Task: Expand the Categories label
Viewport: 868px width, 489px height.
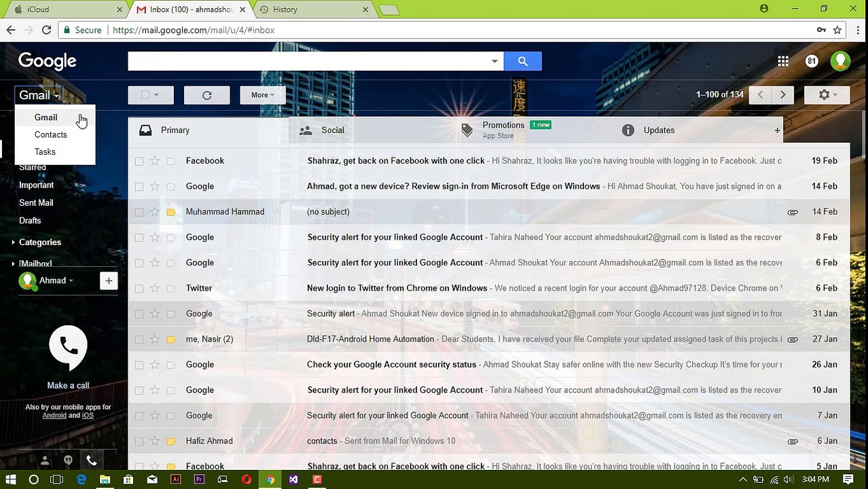Action: [x=13, y=242]
